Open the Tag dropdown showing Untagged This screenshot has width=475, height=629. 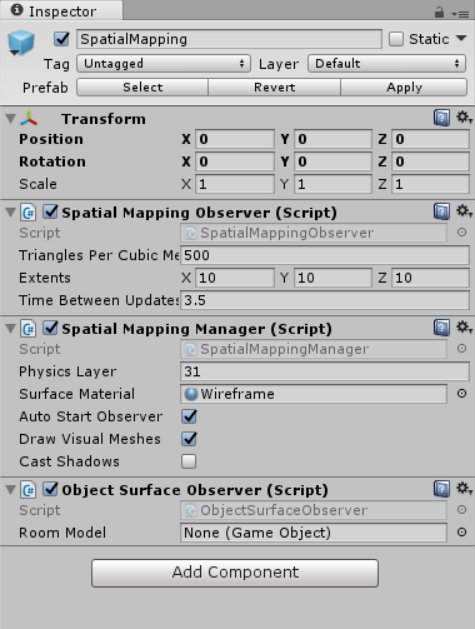(164, 63)
